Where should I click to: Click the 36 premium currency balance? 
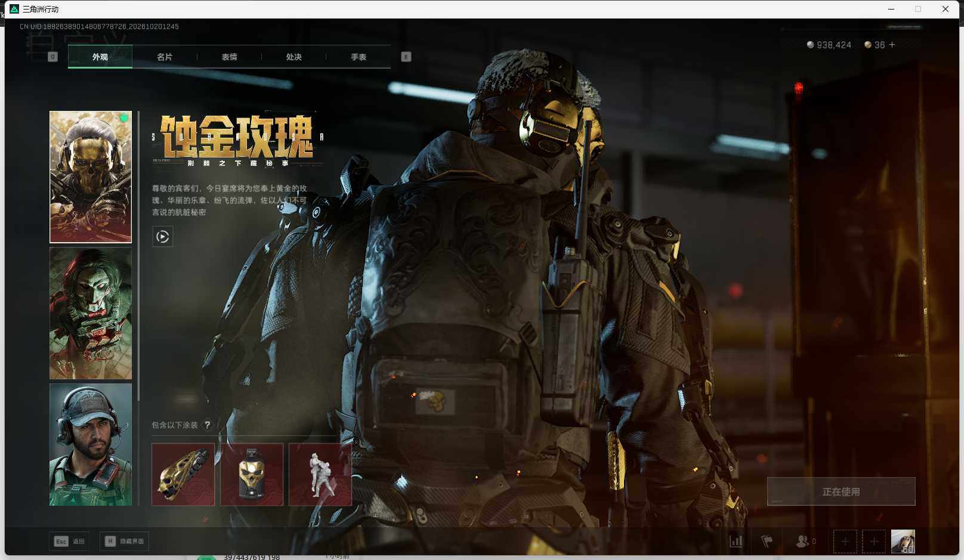(x=875, y=45)
